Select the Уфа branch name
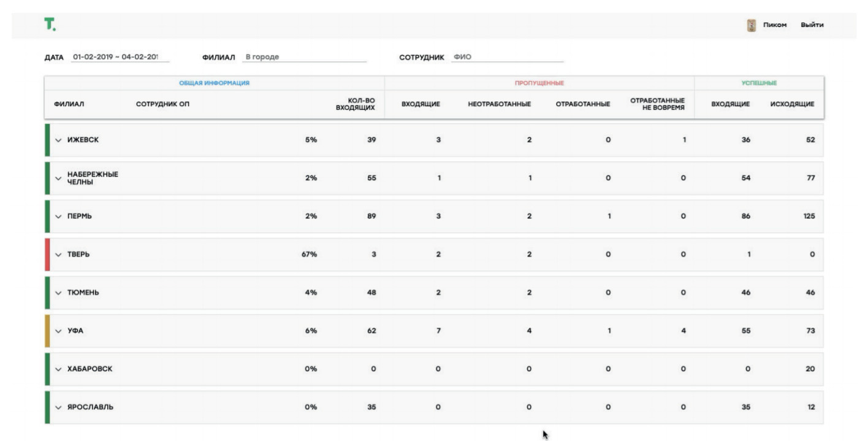 tap(75, 331)
